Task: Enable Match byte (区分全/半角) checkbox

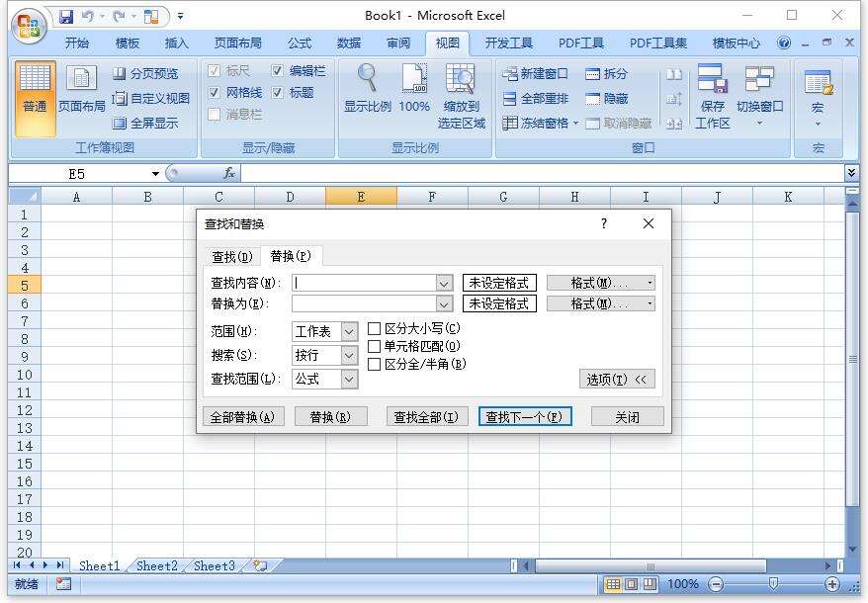Action: click(x=375, y=365)
